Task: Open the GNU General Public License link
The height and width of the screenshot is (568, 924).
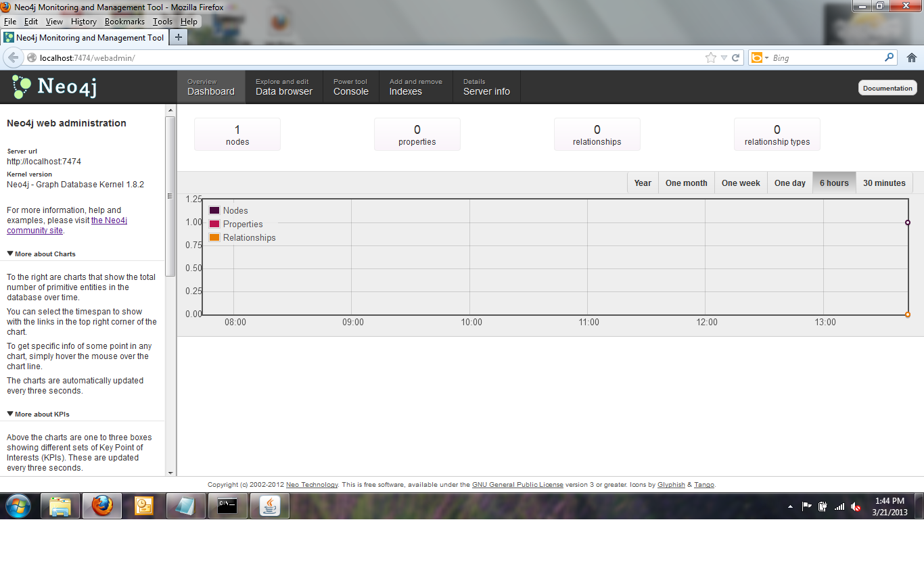Action: 517,485
